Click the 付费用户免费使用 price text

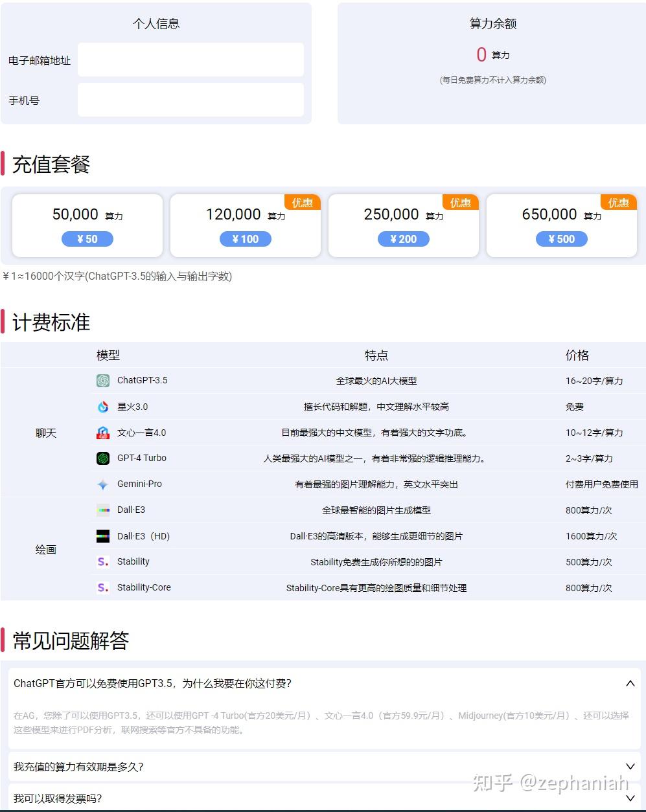click(x=602, y=484)
